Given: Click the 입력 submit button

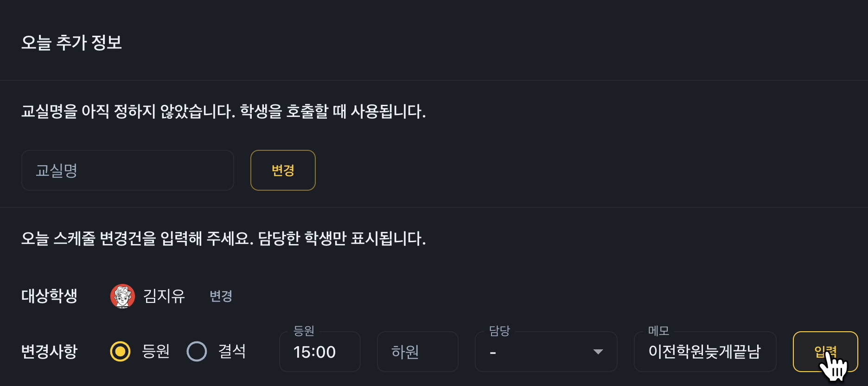Looking at the screenshot, I should [825, 351].
